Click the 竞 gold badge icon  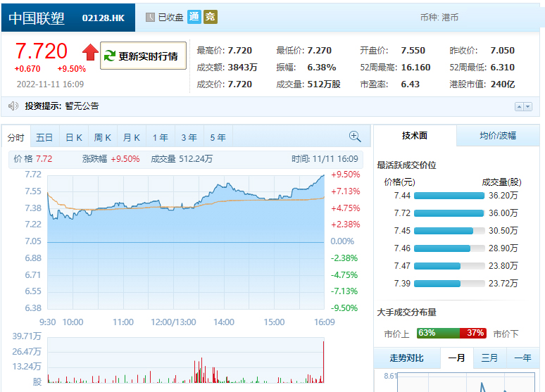point(211,17)
